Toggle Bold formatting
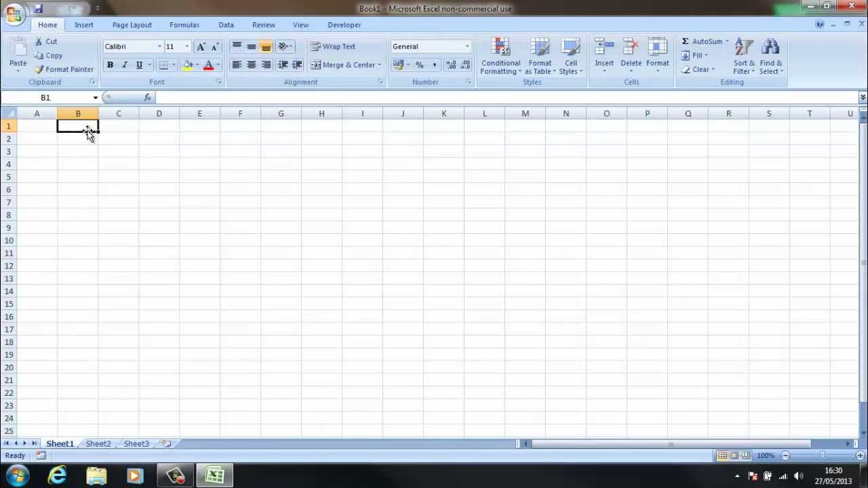 (110, 65)
